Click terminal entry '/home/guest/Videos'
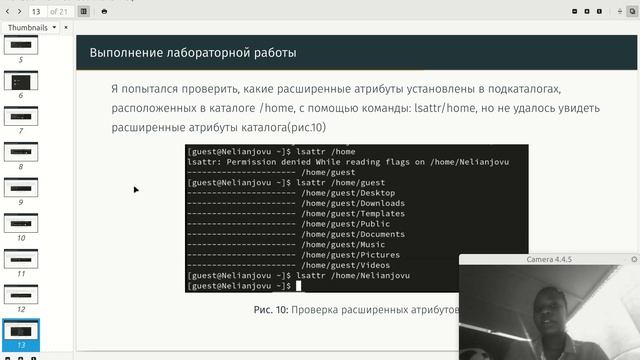The image size is (640, 360). point(346,265)
